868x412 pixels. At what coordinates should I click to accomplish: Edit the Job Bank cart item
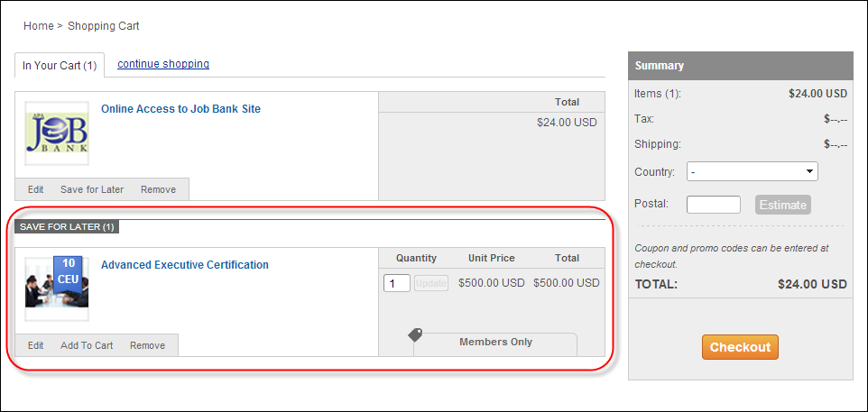pyautogui.click(x=35, y=189)
